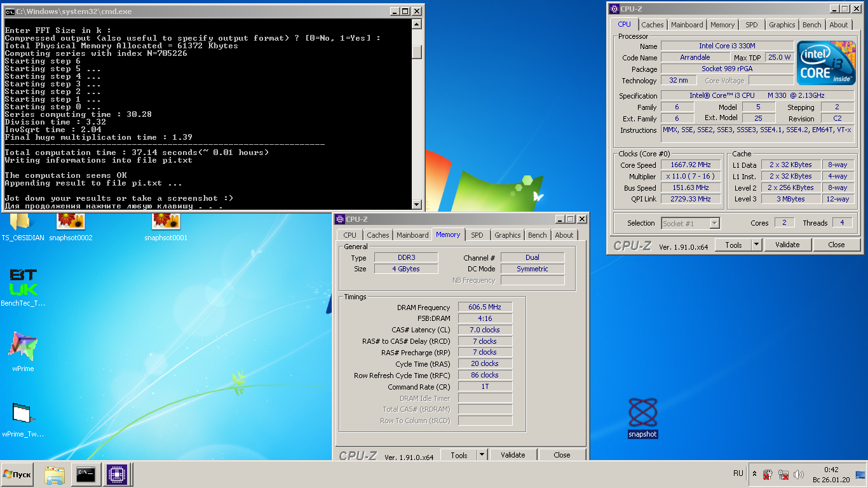Open the Пуск start menu

click(17, 475)
